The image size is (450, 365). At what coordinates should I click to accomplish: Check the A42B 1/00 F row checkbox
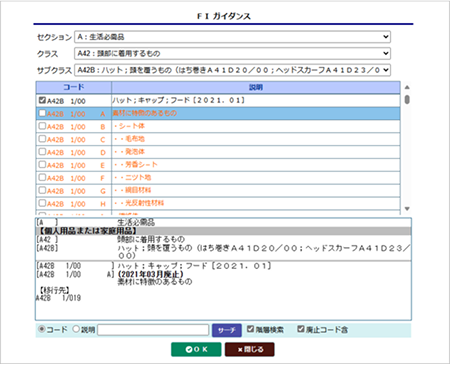click(x=42, y=177)
